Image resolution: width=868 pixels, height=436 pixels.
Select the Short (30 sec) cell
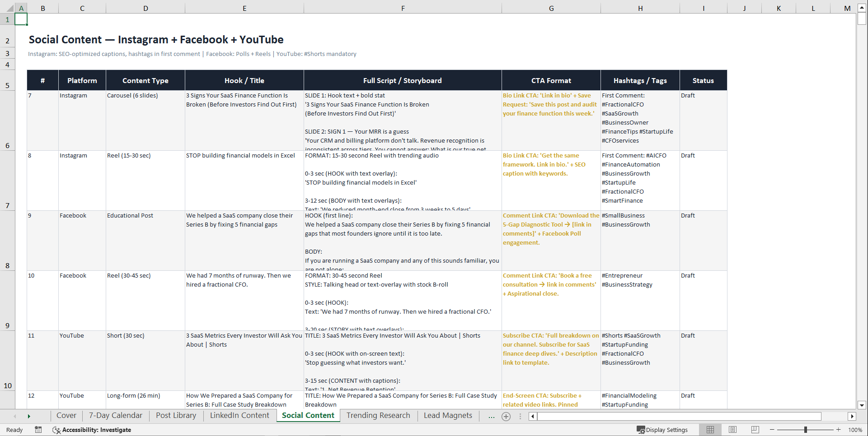(145, 361)
